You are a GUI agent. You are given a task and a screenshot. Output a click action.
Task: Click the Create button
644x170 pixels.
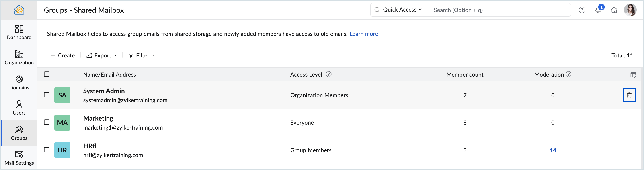[63, 55]
